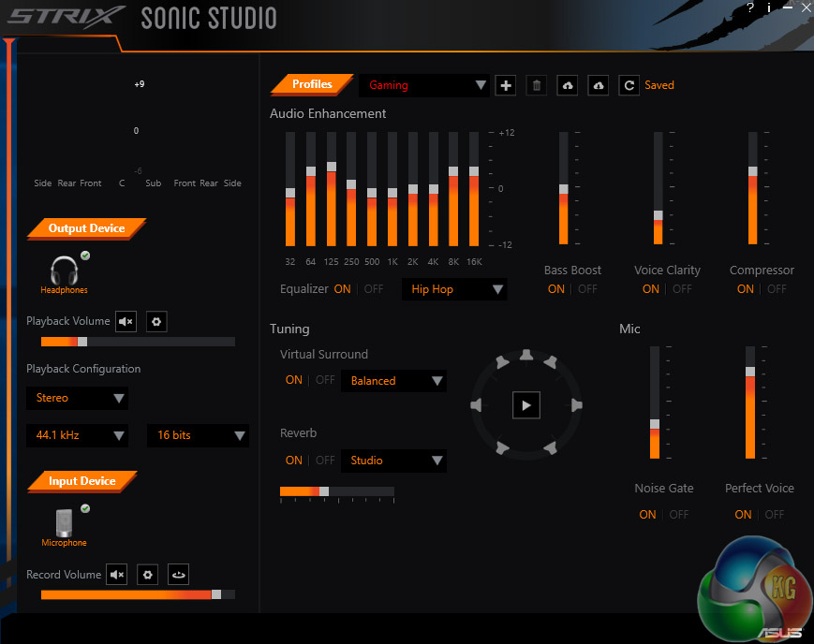Screen dimensions: 814x644
Task: Switch Voice Clarity OFF
Action: click(x=682, y=289)
